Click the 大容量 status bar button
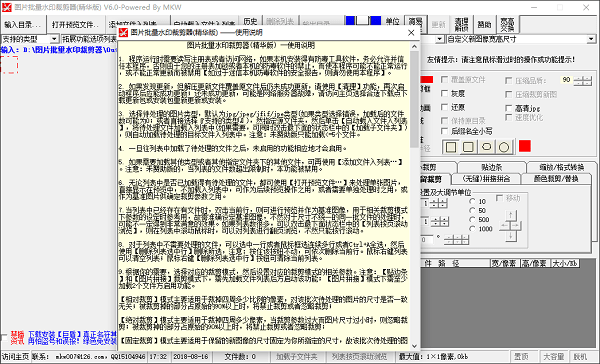The image size is (600, 364). 554,357
